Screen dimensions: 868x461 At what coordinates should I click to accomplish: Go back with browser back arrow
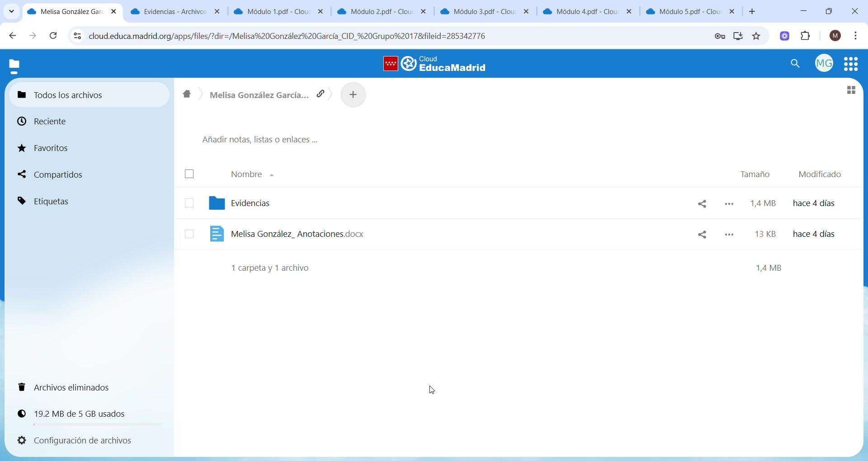[13, 36]
